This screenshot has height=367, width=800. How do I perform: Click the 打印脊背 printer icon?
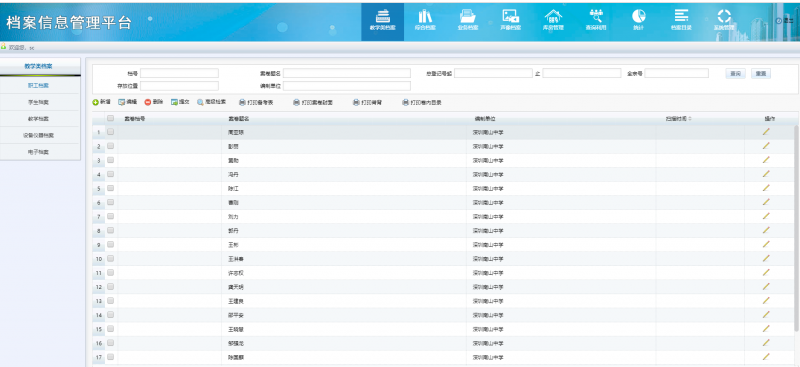tap(356, 103)
